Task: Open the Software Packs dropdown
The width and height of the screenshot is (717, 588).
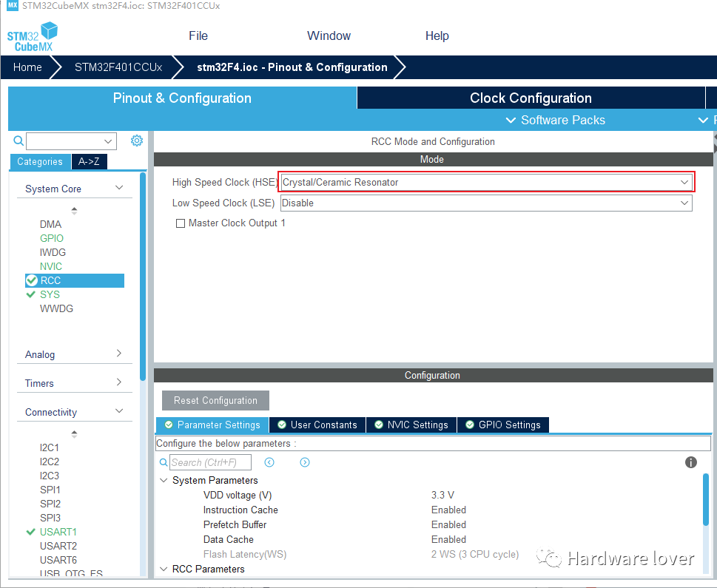Action: (555, 121)
